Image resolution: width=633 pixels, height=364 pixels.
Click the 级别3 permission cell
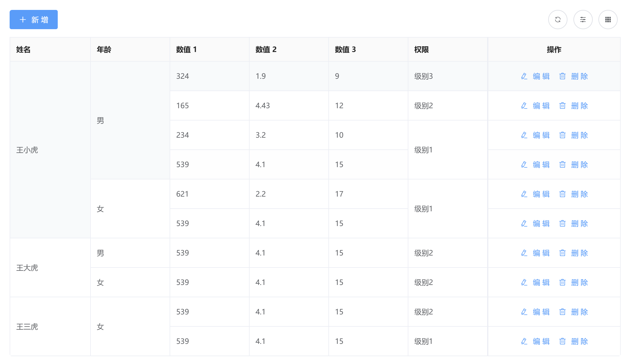point(423,76)
